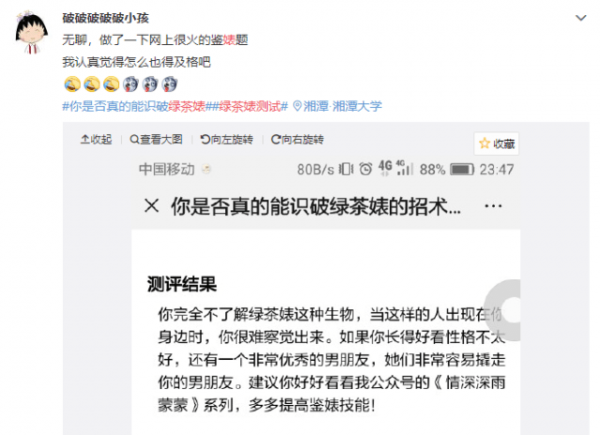
Task: Rotate image right with 向右旋转
Action: coord(297,140)
